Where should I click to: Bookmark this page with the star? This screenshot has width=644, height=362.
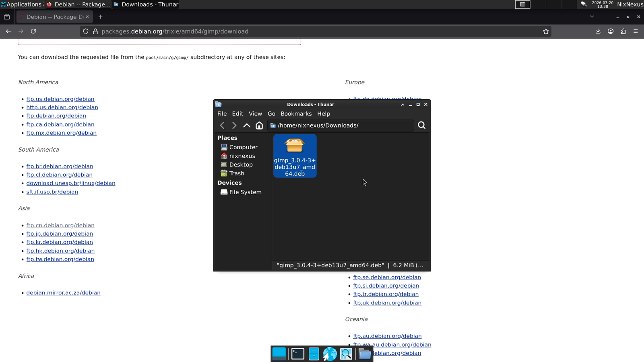(546, 31)
